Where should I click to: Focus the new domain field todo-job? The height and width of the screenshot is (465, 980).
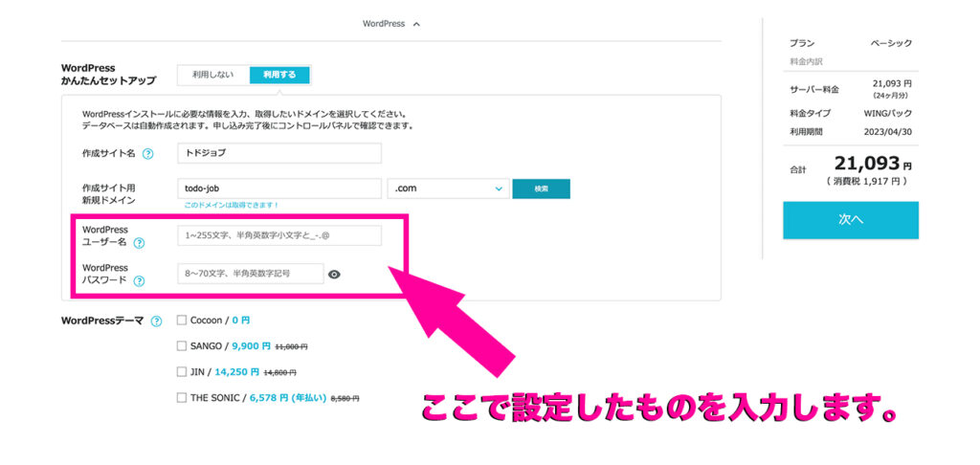[279, 188]
